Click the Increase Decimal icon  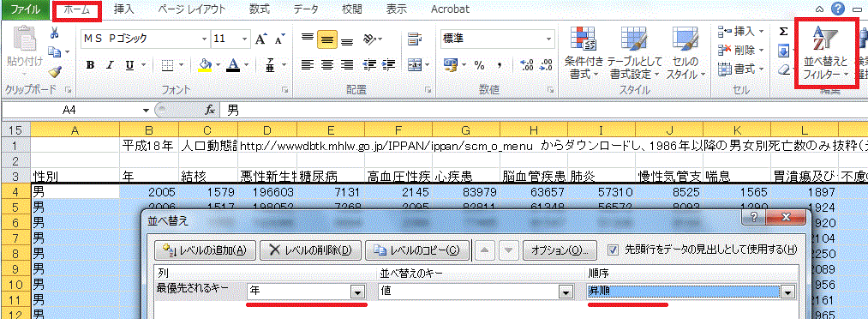pos(526,65)
